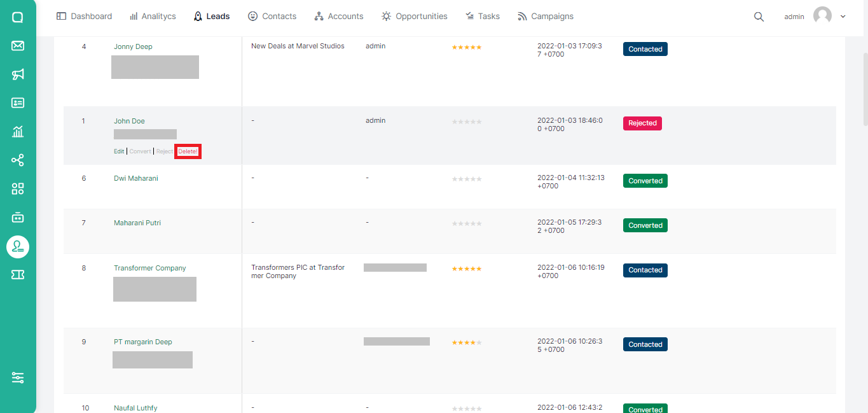This screenshot has height=413, width=868.
Task: Click Delete for John Doe lead
Action: pyautogui.click(x=188, y=151)
